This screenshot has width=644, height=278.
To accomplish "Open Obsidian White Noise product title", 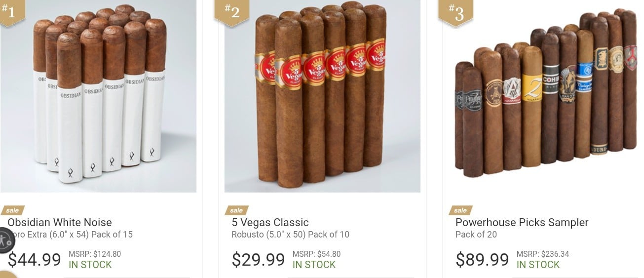I will click(x=60, y=222).
